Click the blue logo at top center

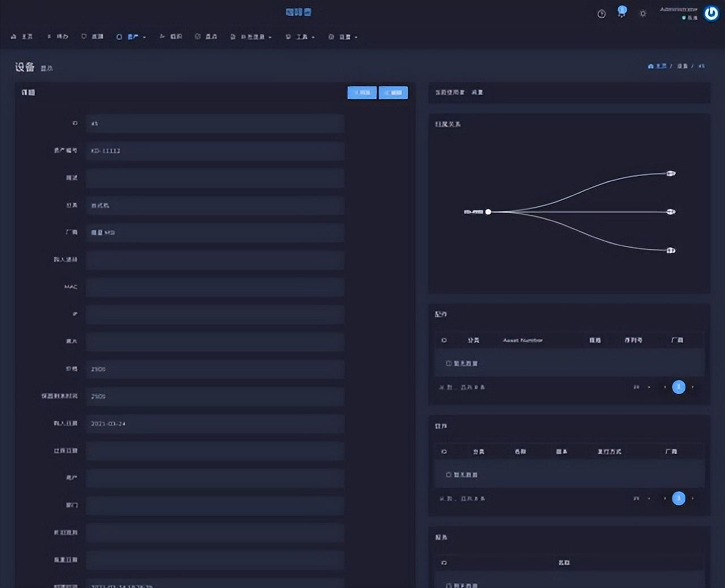[x=298, y=12]
